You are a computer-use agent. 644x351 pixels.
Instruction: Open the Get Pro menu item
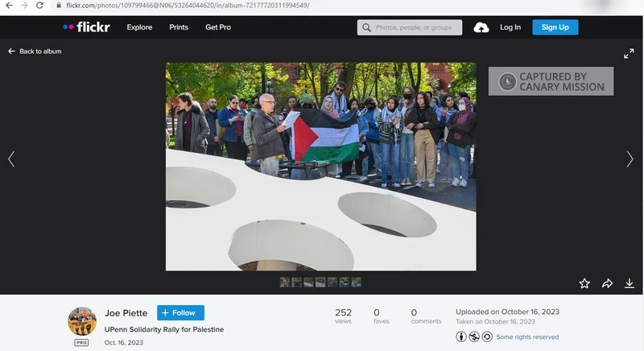(x=217, y=27)
